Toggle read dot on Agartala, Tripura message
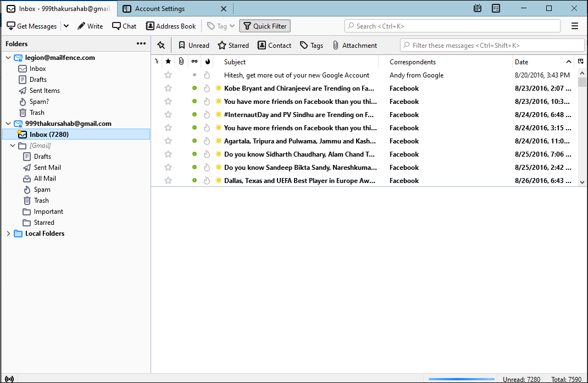This screenshot has width=588, height=383. [194, 141]
